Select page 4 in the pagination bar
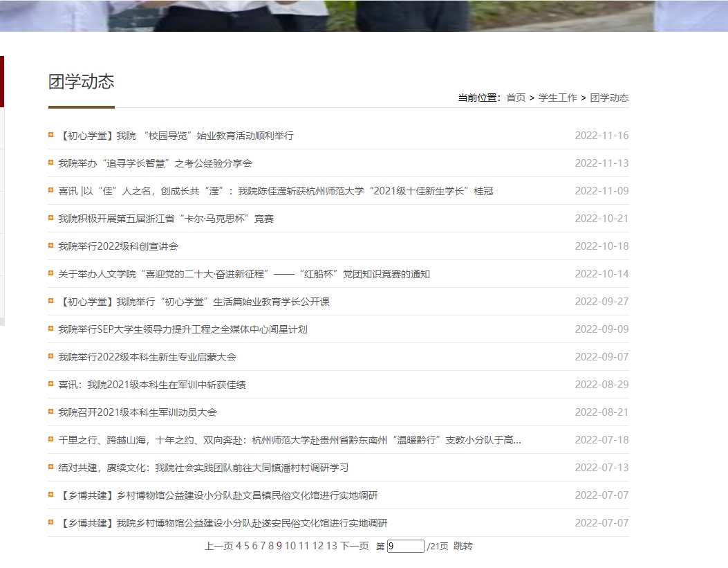This screenshot has width=728, height=568. tap(239, 546)
